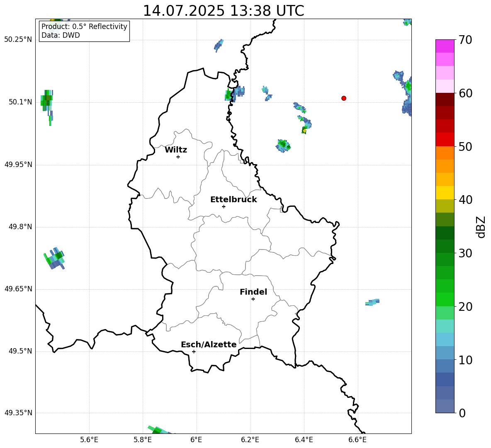Viewport: 491px width, 448px height.
Task: Click the 6°E longitude label
Action: pyautogui.click(x=196, y=440)
